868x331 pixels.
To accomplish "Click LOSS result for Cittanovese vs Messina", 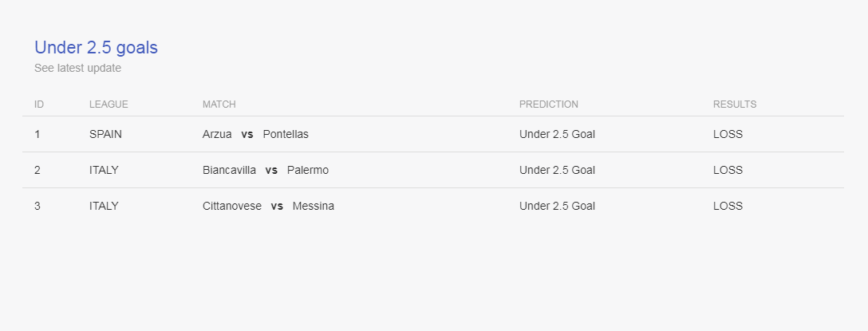I will (728, 206).
